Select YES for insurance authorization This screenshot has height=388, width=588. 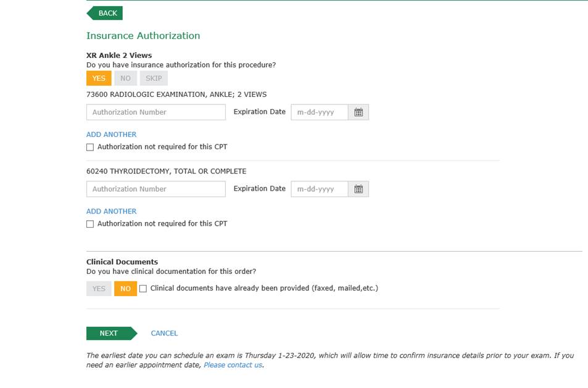(x=99, y=78)
